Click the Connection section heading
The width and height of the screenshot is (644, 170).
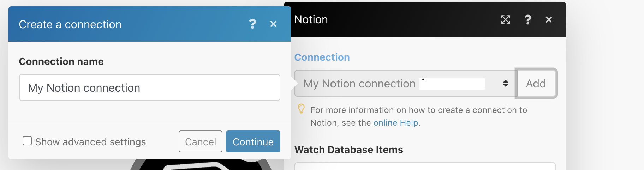(x=322, y=57)
